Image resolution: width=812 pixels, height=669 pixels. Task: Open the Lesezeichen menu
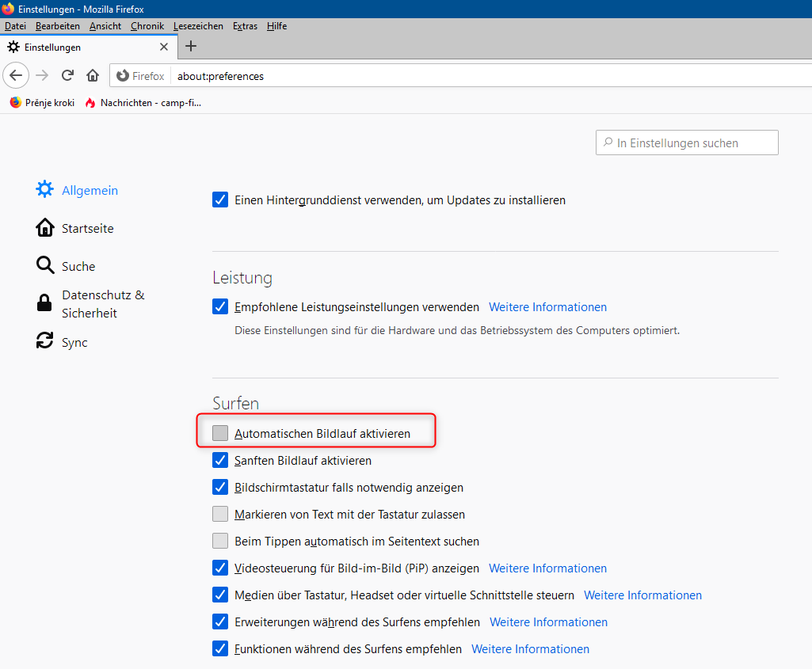click(198, 26)
